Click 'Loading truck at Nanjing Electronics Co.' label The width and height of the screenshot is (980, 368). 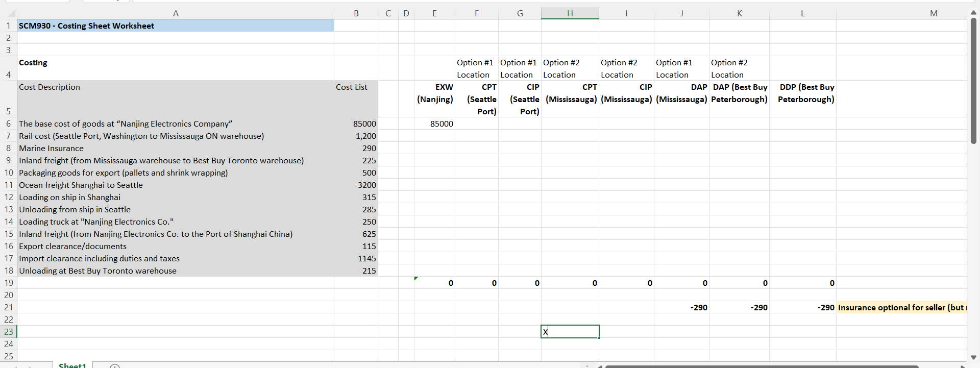(96, 222)
